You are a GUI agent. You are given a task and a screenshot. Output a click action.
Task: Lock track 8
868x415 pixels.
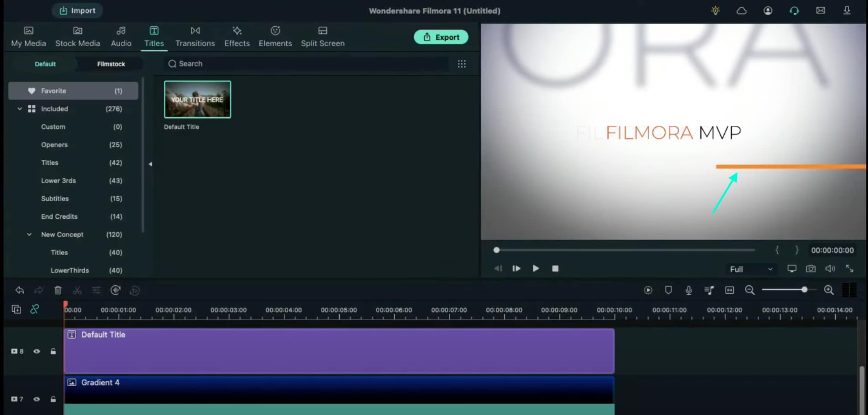[x=53, y=351]
